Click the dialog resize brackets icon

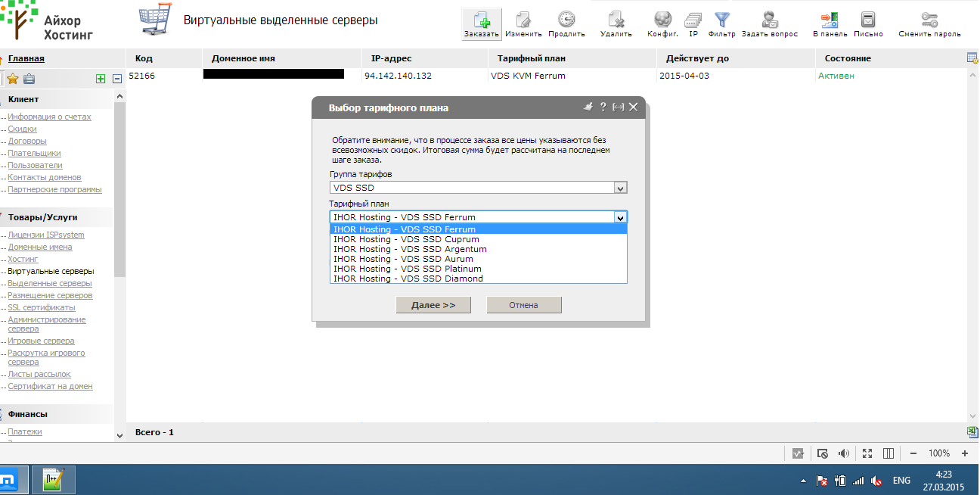point(618,107)
